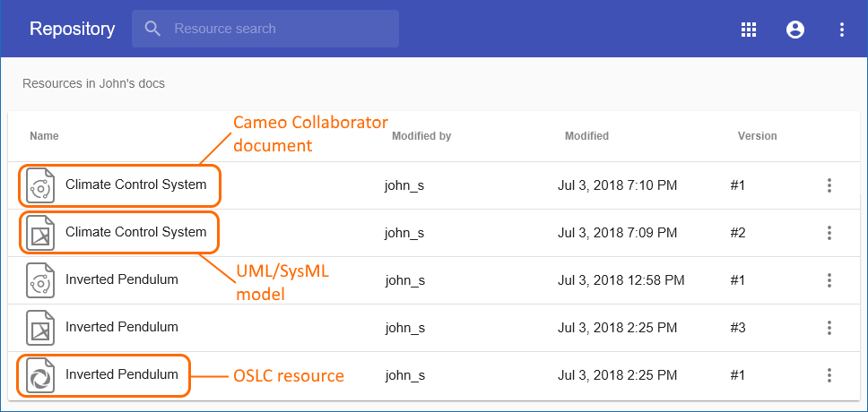868x412 pixels.
Task: Click the Repository title
Action: coord(72,29)
